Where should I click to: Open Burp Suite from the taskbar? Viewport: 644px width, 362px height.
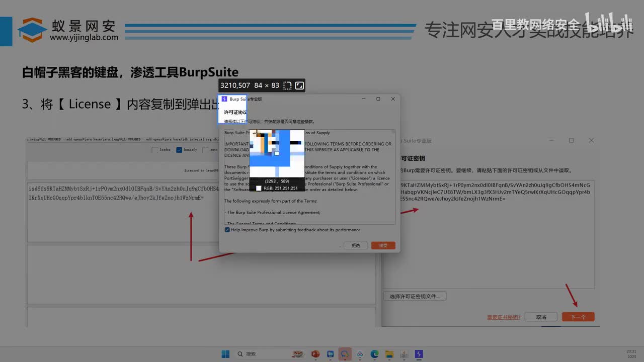419,354
